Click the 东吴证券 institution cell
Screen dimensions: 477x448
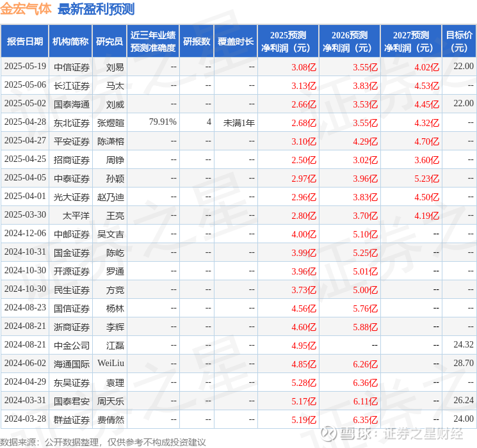[x=72, y=383]
